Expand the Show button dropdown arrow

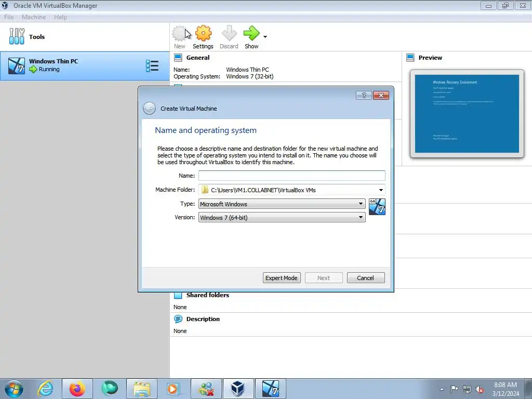coord(265,37)
